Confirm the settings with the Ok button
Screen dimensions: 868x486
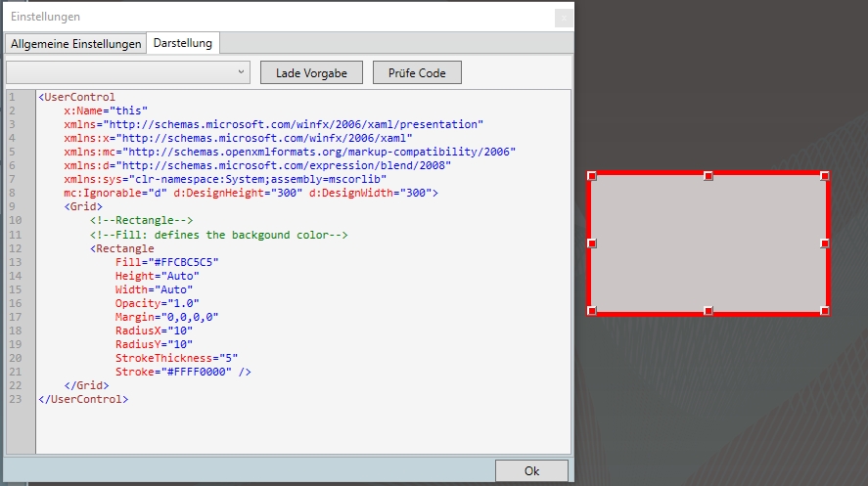(531, 470)
